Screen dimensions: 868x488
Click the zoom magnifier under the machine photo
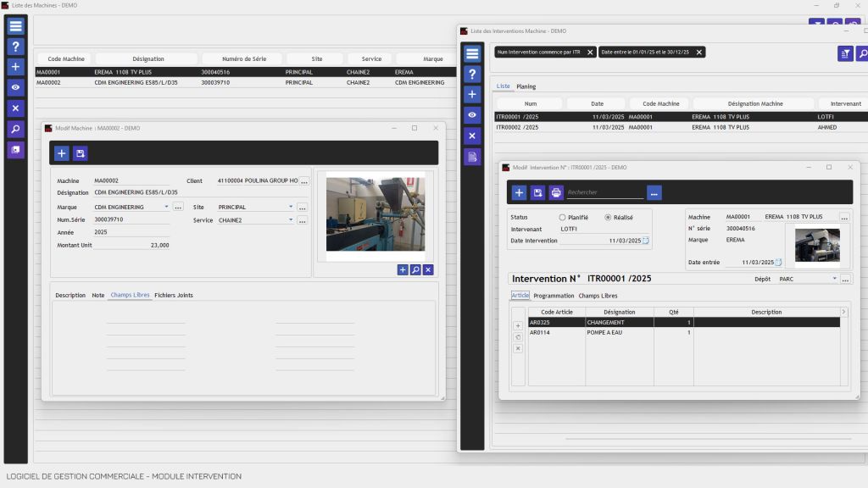click(415, 269)
